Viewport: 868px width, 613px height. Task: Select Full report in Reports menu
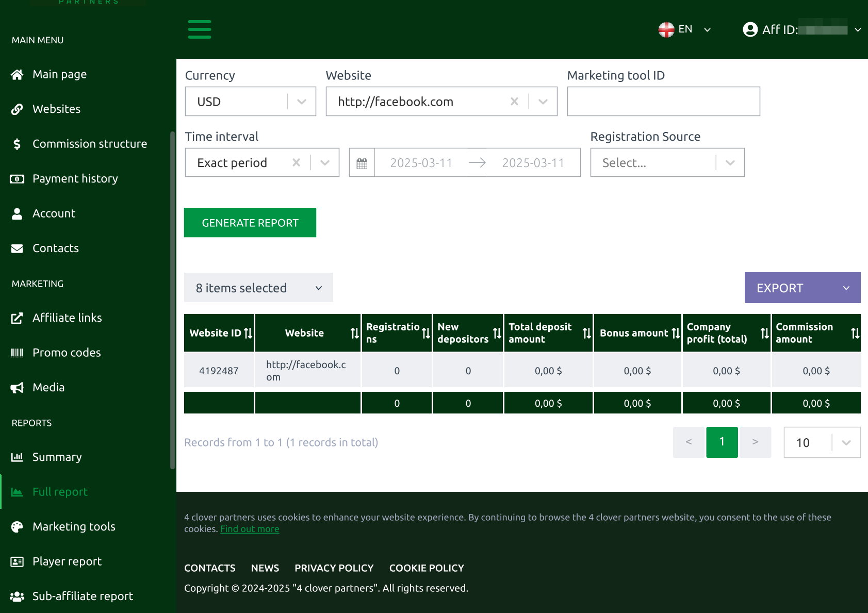click(60, 492)
